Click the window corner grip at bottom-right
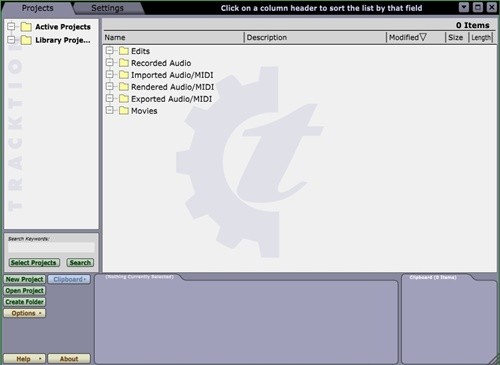500x365 pixels. (494, 359)
